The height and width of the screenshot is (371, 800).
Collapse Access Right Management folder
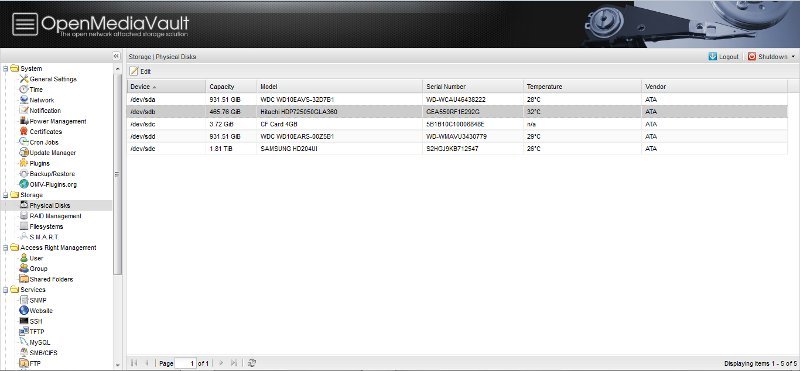(x=5, y=248)
